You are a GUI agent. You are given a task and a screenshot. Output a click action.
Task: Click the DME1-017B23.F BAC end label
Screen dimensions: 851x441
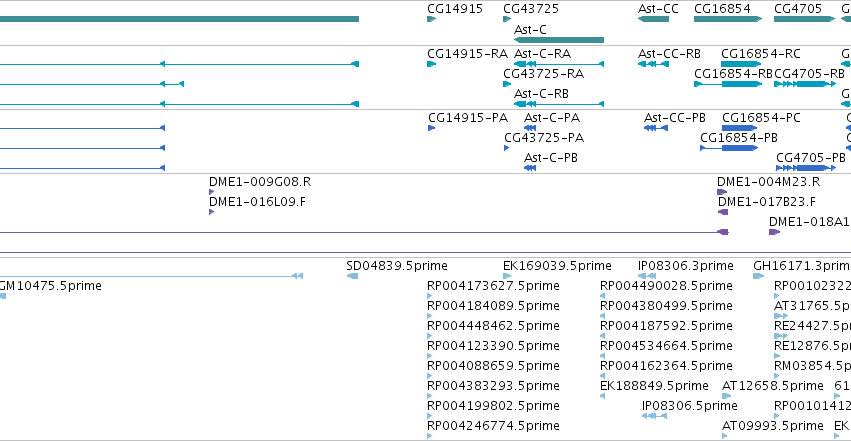(766, 202)
